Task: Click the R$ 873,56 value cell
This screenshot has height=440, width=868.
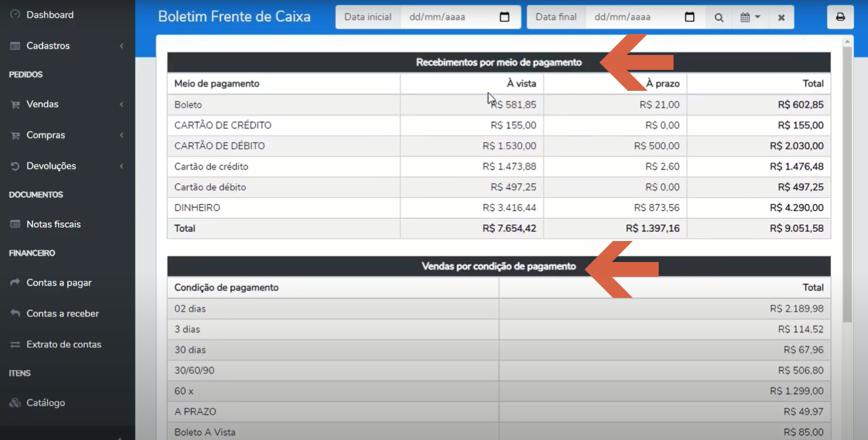Action: point(657,208)
